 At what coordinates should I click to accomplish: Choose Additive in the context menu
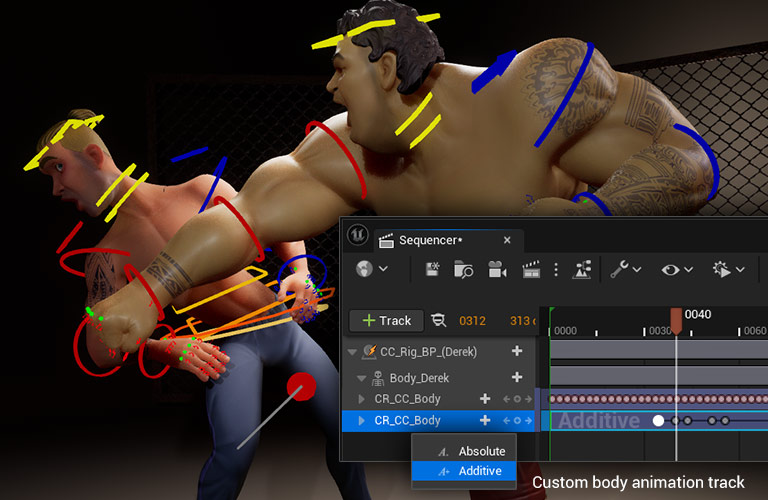[x=480, y=471]
